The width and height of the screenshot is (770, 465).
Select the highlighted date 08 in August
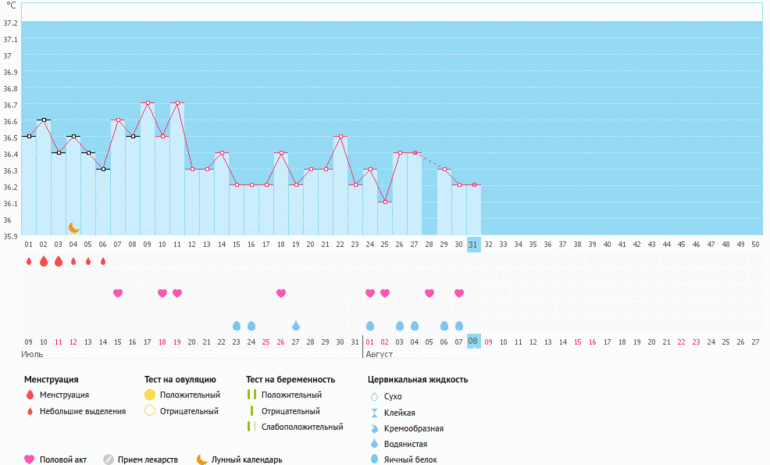point(474,341)
